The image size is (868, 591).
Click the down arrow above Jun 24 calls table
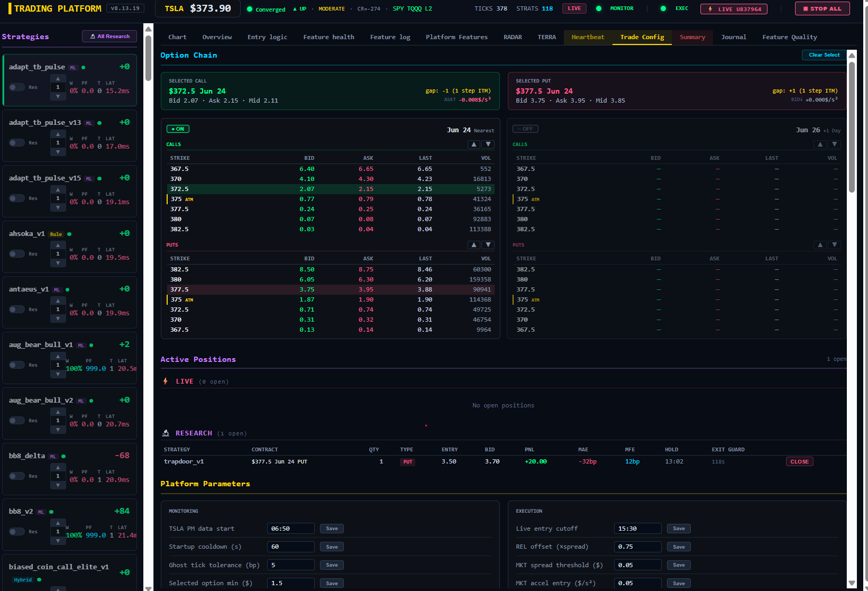(488, 144)
